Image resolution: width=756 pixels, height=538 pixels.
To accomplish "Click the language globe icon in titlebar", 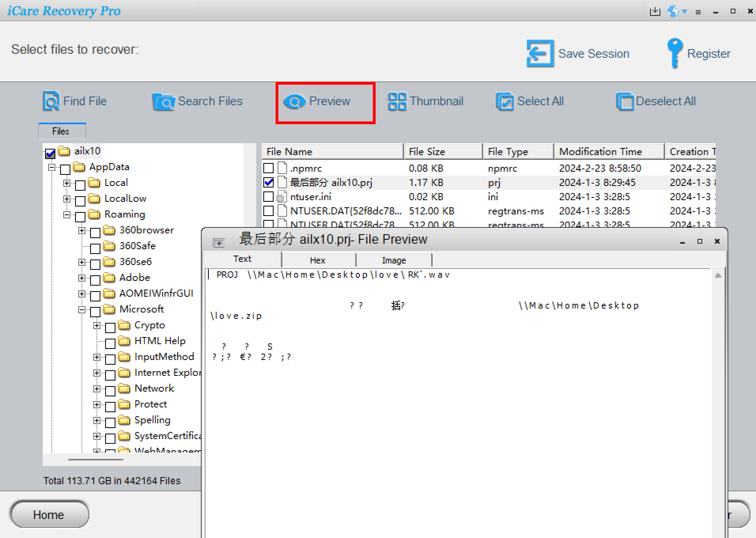I will (673, 11).
